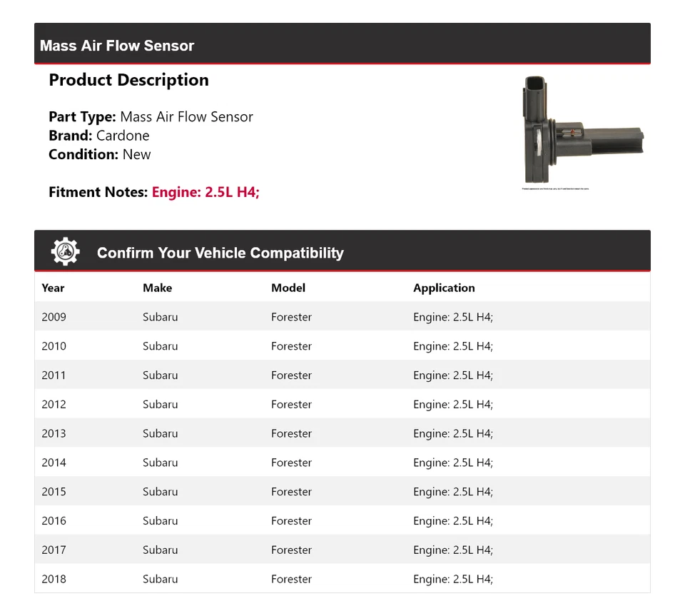
Task: Click the Cardone brand name
Action: pyautogui.click(x=123, y=136)
